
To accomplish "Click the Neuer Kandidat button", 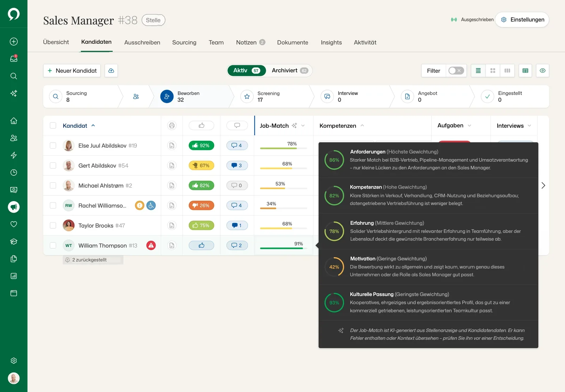I will pos(72,71).
